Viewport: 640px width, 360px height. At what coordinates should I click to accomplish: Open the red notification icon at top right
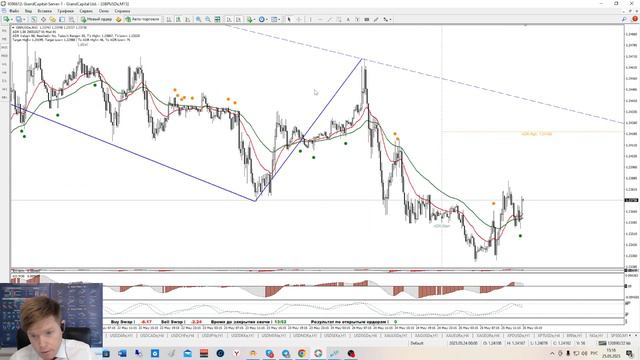[635, 19]
